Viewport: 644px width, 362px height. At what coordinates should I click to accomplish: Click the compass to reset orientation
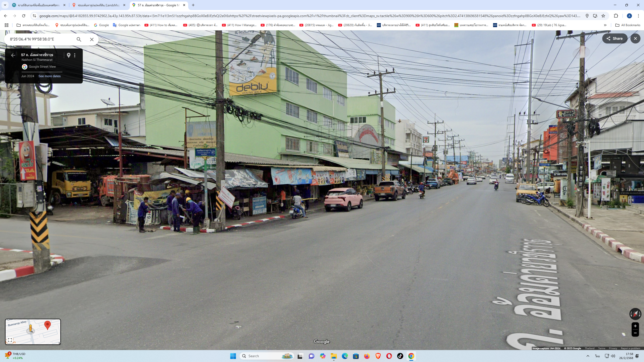635,314
